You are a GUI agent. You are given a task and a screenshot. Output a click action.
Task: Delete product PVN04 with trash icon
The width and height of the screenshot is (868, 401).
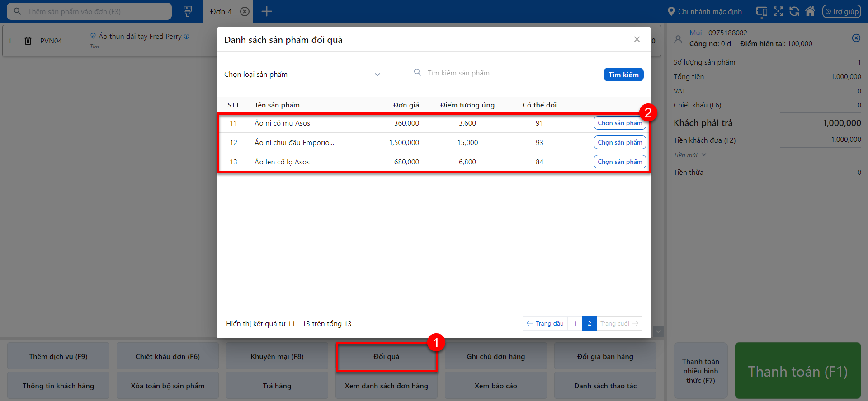click(28, 41)
